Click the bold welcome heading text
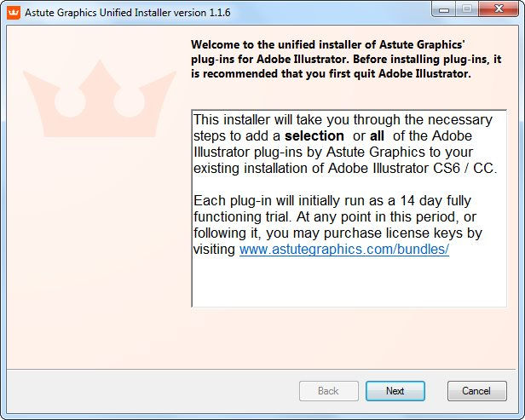The width and height of the screenshot is (525, 420). coord(346,59)
